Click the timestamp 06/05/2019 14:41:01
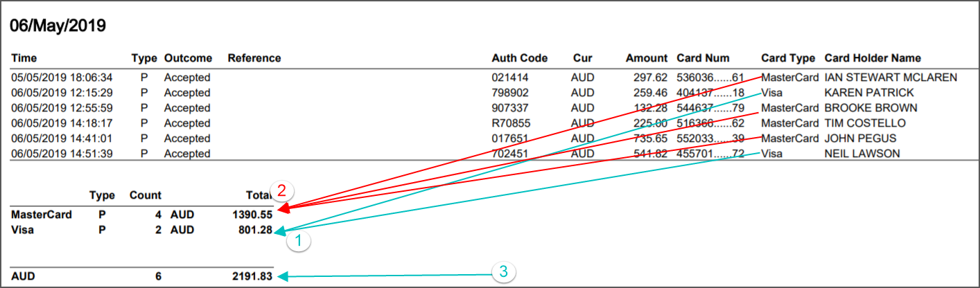 point(62,138)
